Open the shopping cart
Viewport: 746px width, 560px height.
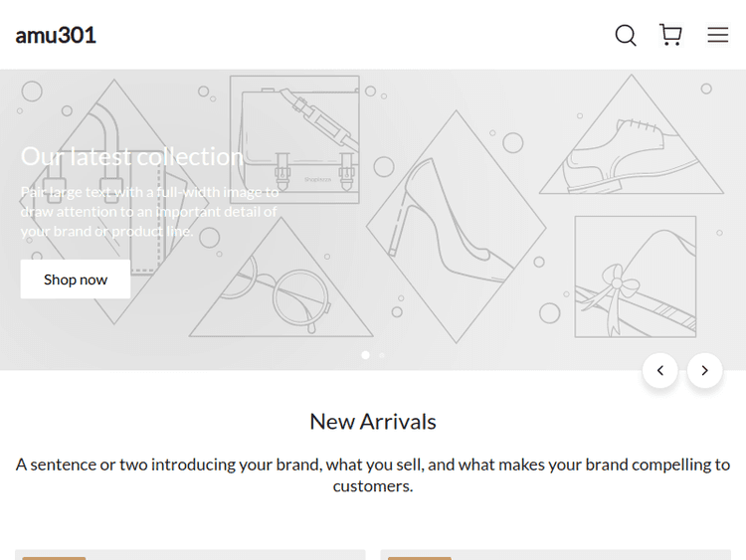(671, 35)
